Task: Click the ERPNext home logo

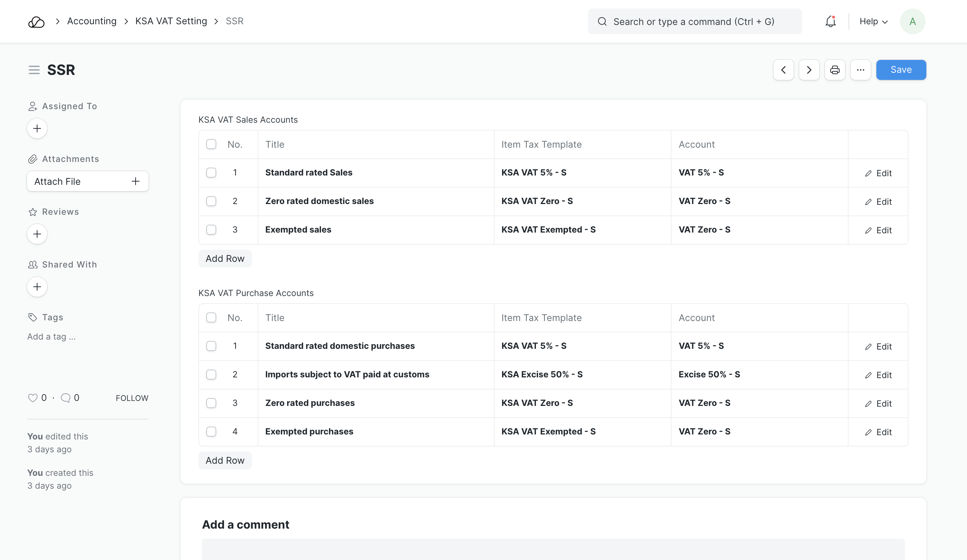Action: pos(36,22)
